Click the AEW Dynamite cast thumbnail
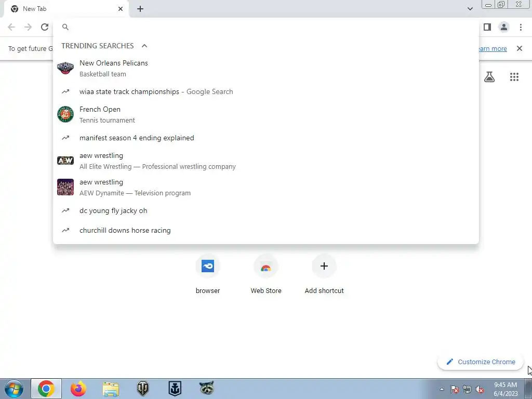Screen dimensions: 532x399 (65, 187)
